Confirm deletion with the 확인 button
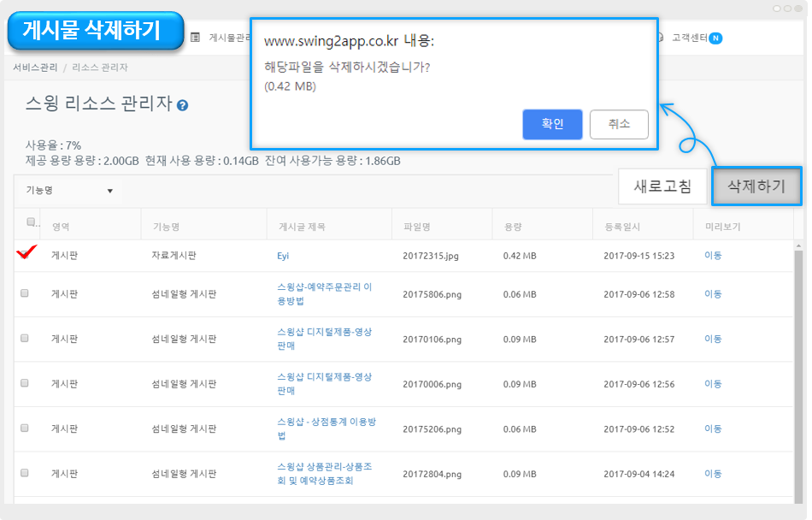 pos(552,124)
